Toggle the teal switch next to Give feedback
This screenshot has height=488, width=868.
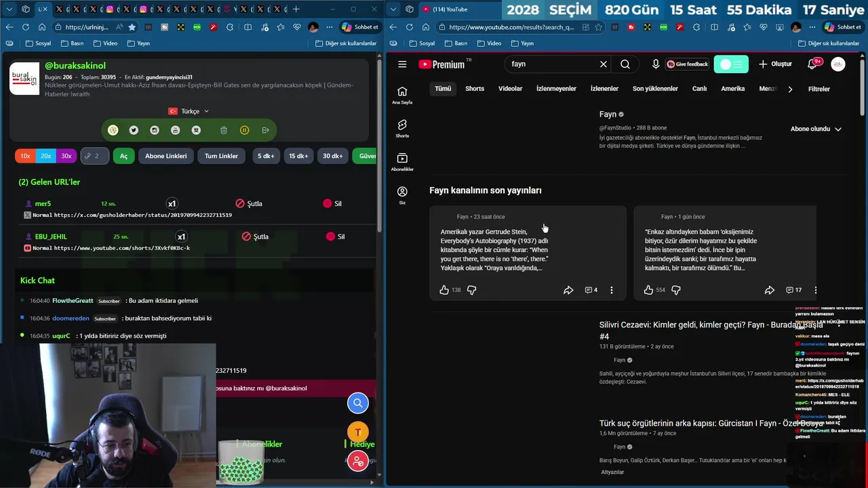[731, 64]
